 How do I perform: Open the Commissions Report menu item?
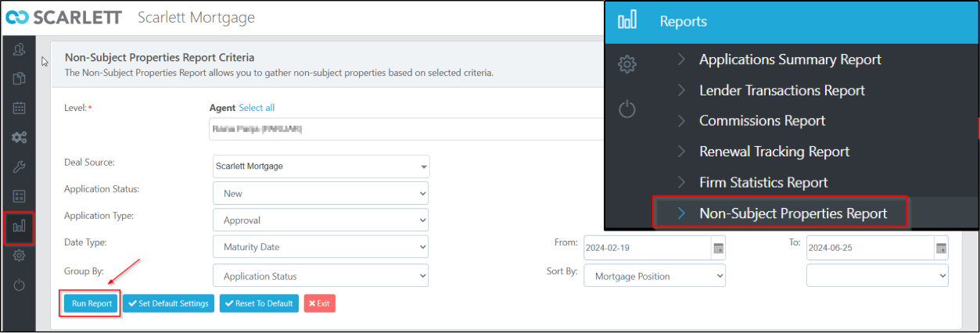762,120
